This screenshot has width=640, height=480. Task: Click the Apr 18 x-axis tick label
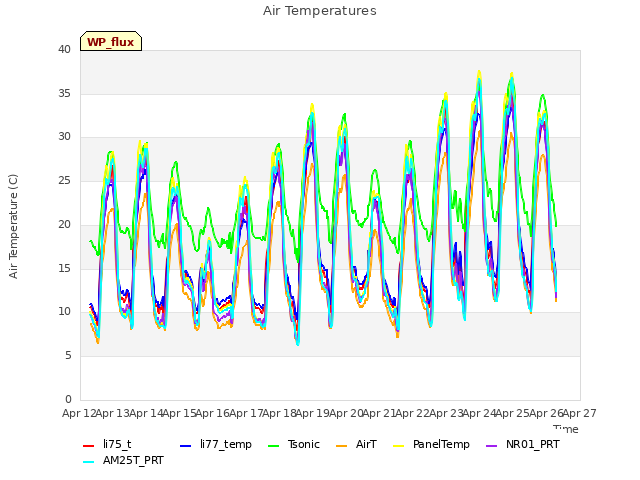coord(279,413)
